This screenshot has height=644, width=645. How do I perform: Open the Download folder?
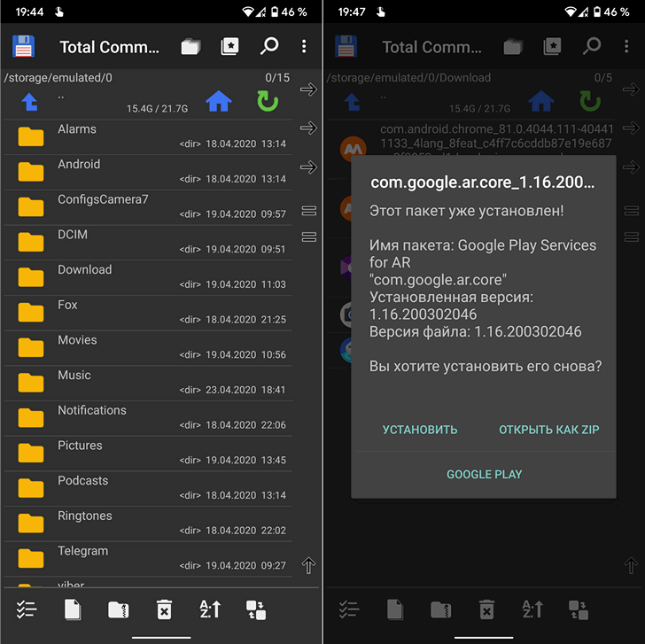point(148,277)
